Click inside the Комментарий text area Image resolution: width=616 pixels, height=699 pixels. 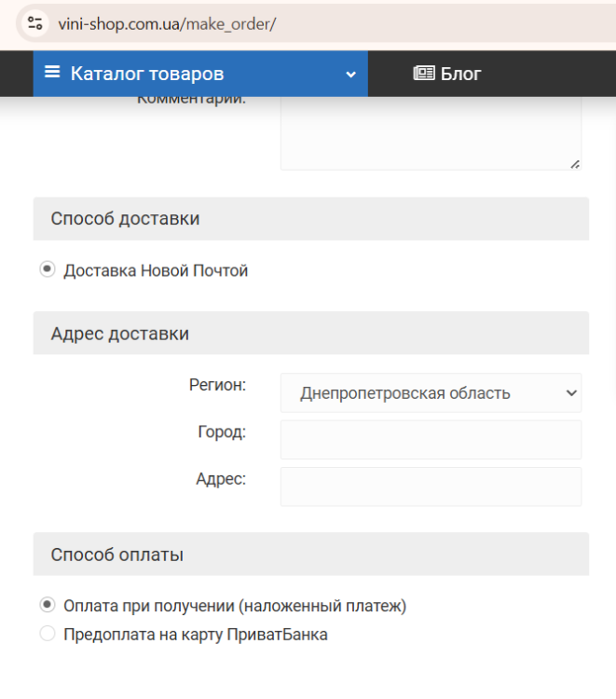tap(431, 135)
